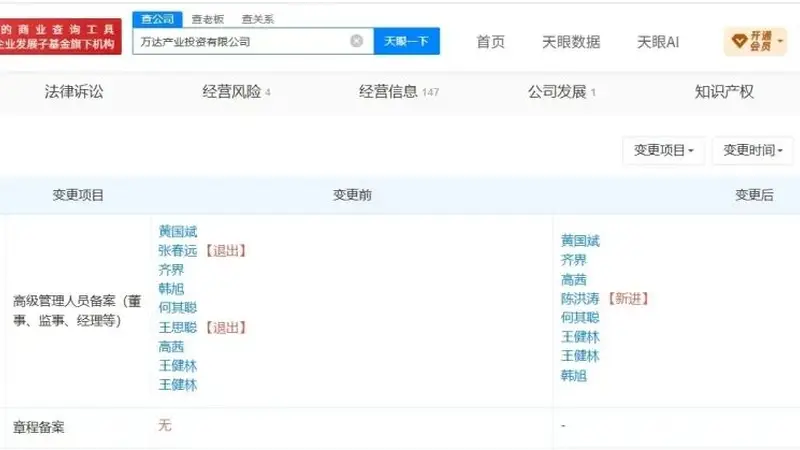The image size is (800, 450).
Task: Open 黄国斌 in the 变更前 column
Action: pos(178,231)
